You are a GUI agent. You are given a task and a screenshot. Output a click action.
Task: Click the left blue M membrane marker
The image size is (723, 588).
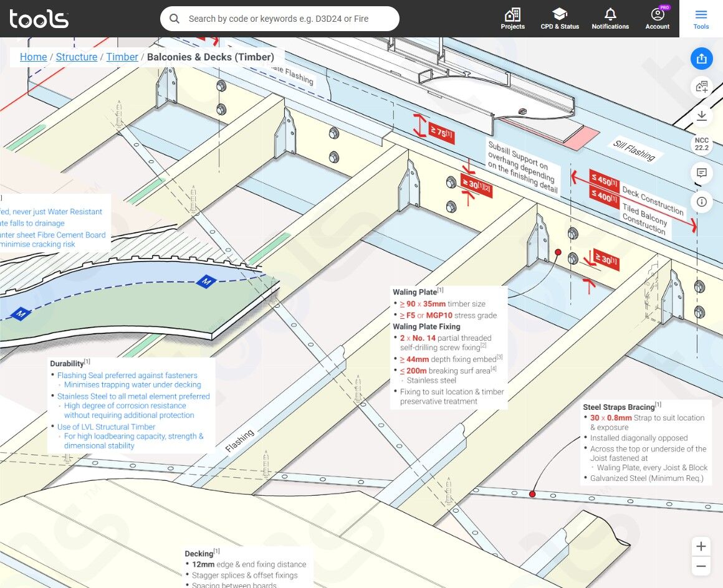[21, 315]
